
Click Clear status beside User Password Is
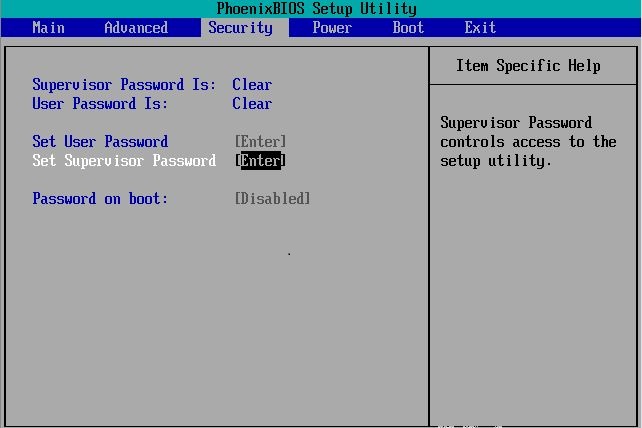(x=252, y=104)
